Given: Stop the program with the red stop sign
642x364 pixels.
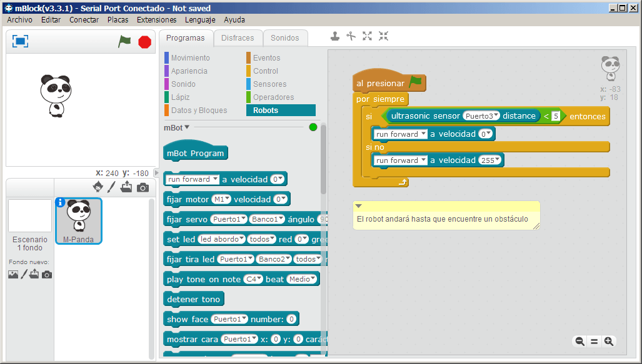Looking at the screenshot, I should point(144,42).
